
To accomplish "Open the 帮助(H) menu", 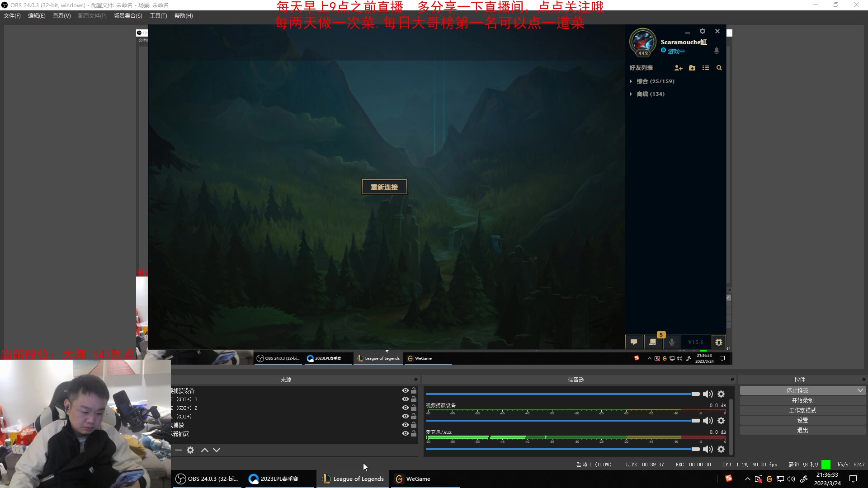I will [x=184, y=16].
